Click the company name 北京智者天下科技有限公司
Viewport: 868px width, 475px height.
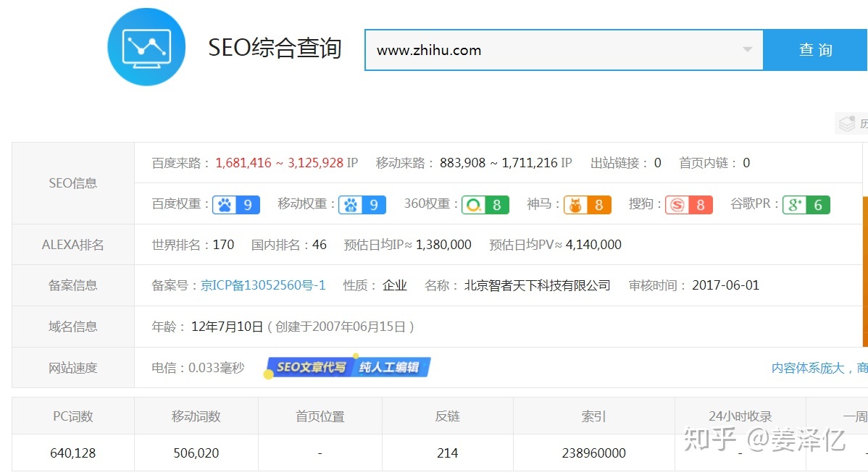click(537, 285)
